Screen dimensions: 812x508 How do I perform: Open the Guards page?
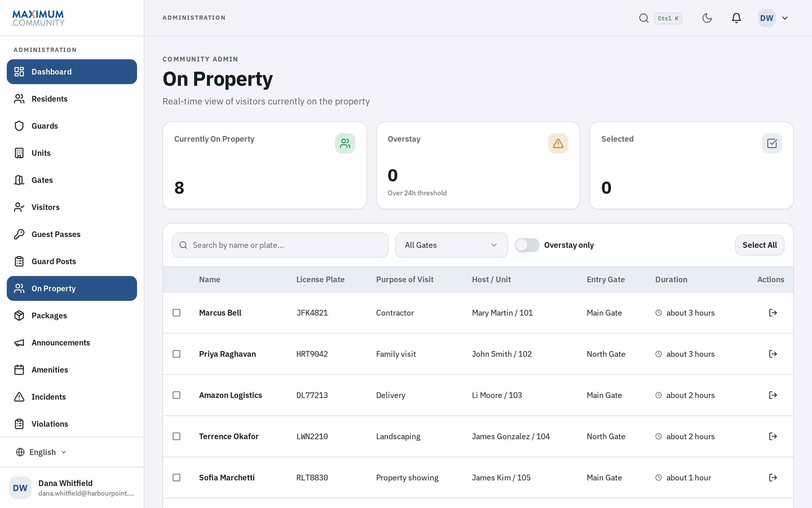pyautogui.click(x=72, y=126)
